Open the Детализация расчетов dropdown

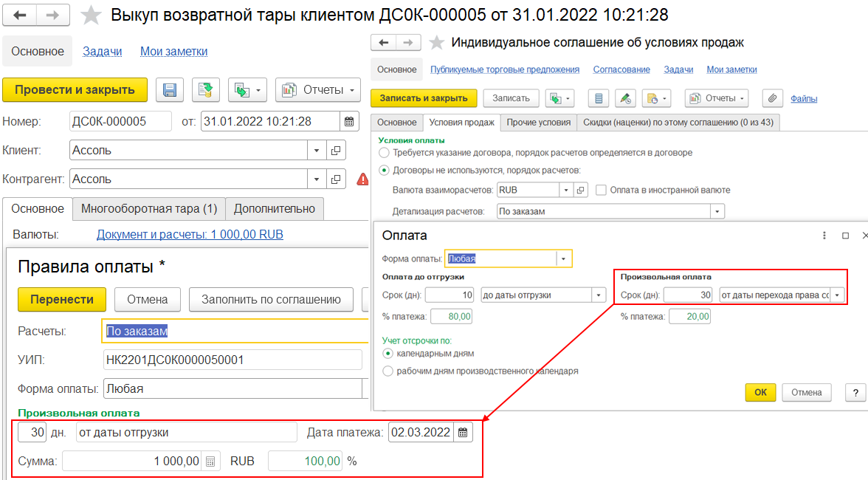pos(717,211)
